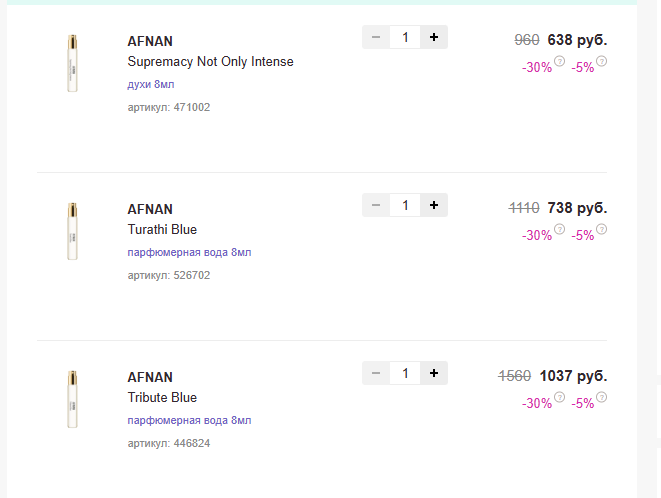Open help icon next to -30% on Turathi Blue
This screenshot has width=661, height=498.
click(x=559, y=229)
